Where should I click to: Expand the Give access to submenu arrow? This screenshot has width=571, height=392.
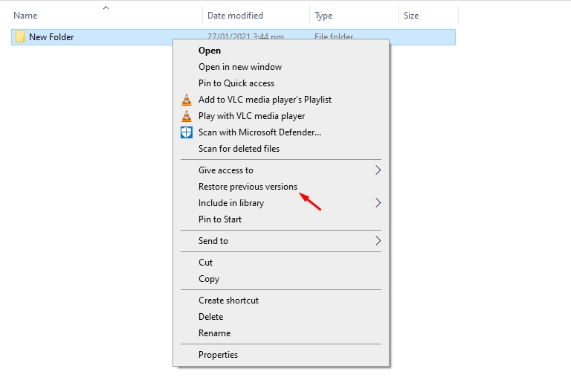[x=378, y=170]
